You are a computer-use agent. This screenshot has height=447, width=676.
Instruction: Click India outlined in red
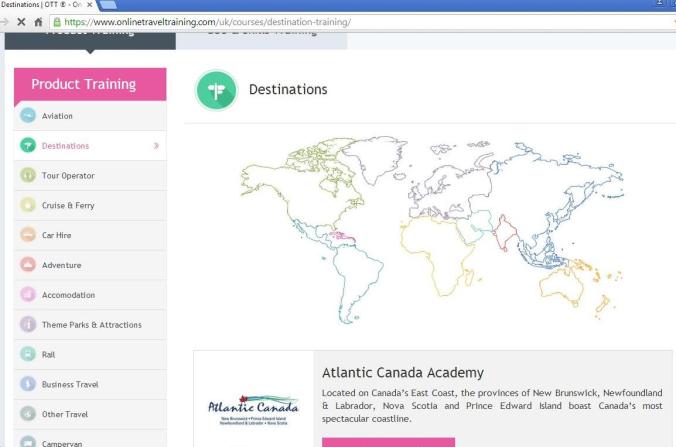[x=504, y=233]
